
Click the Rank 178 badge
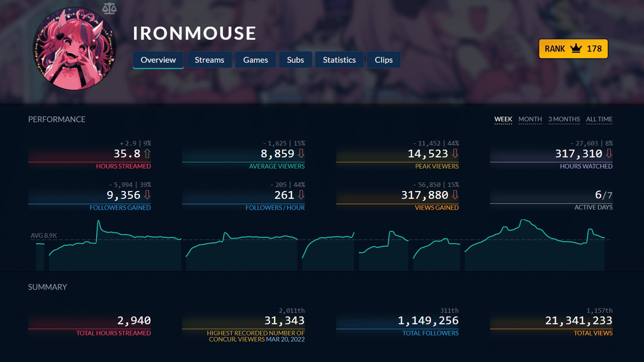point(573,49)
